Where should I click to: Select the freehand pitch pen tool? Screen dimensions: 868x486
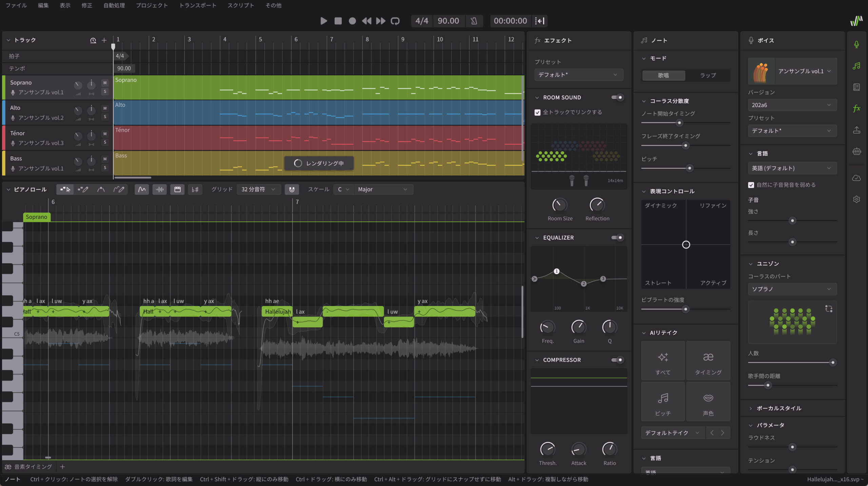pos(119,189)
